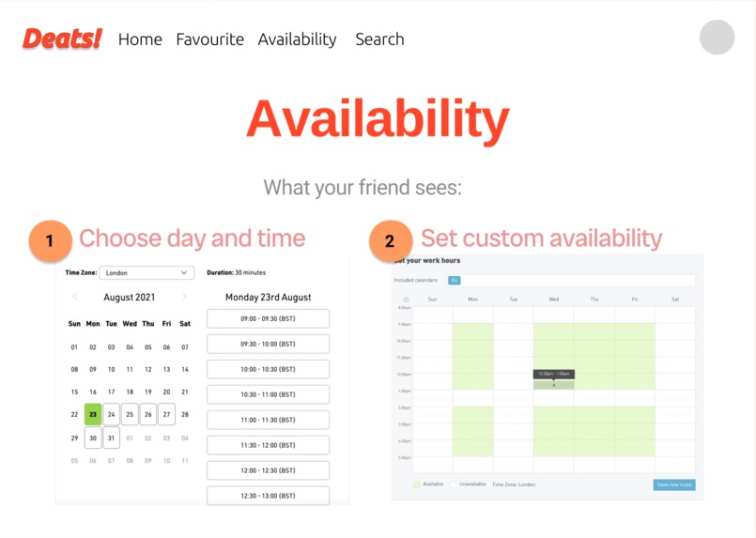Pick the 12:30 - 13:00 (BST) slot
The width and height of the screenshot is (756, 538).
click(268, 496)
